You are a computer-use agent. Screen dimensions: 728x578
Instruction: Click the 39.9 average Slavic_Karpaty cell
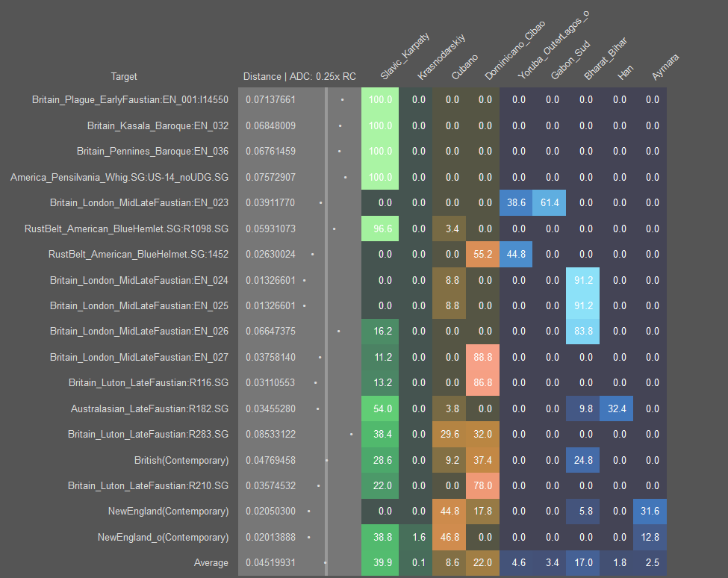(x=380, y=562)
